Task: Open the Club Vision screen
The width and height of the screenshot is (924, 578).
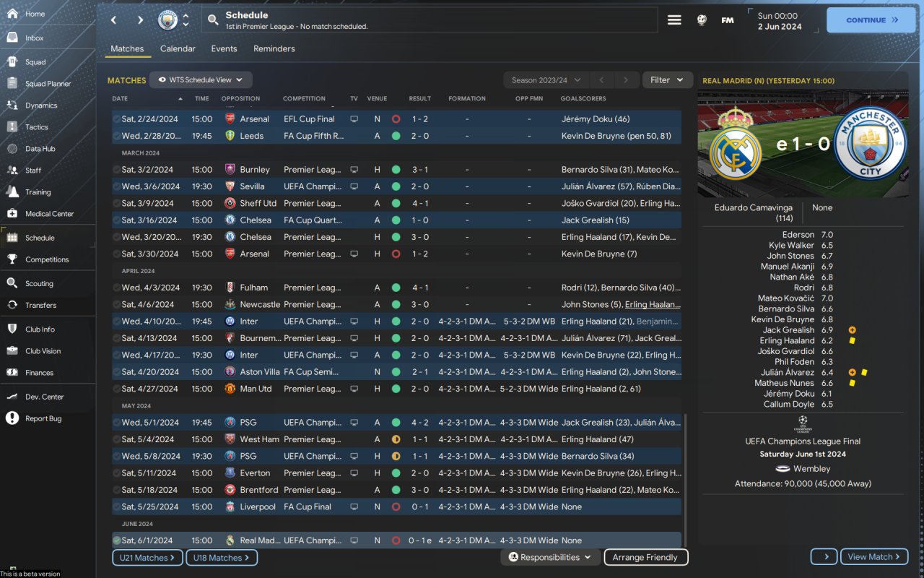Action: [x=48, y=351]
